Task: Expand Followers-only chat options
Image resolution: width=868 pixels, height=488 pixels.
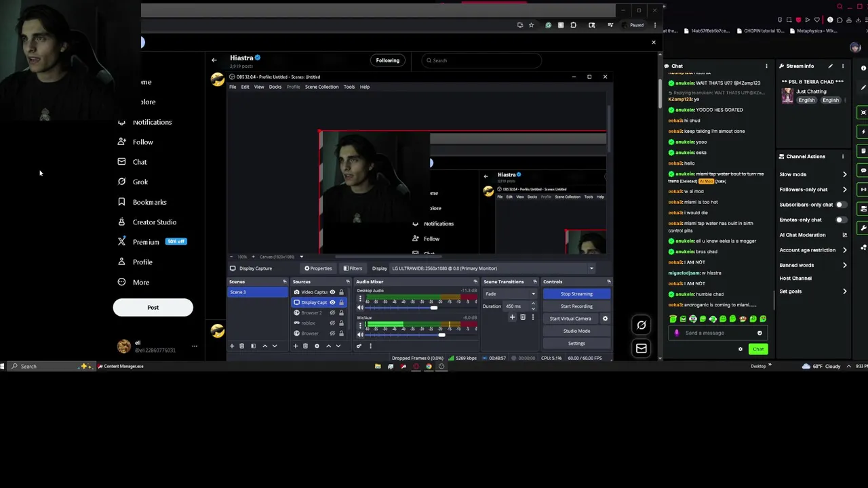Action: coord(844,190)
